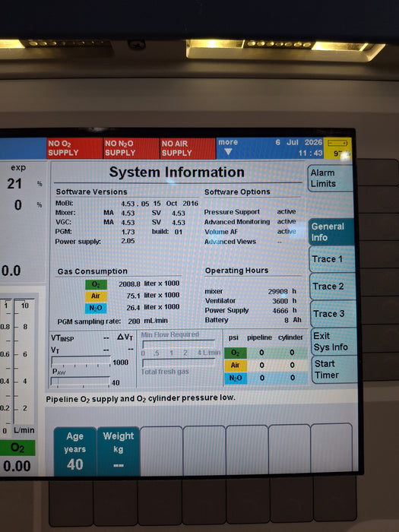Tap the NO N2O SUPPLY alarm

tap(131, 148)
